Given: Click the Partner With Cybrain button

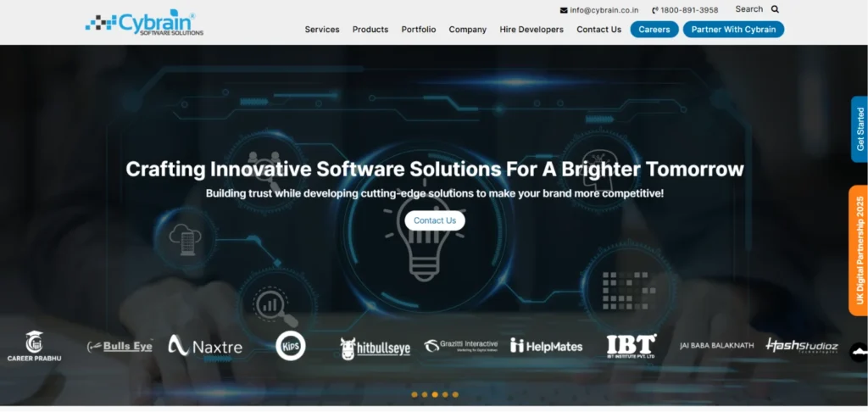Looking at the screenshot, I should (733, 30).
